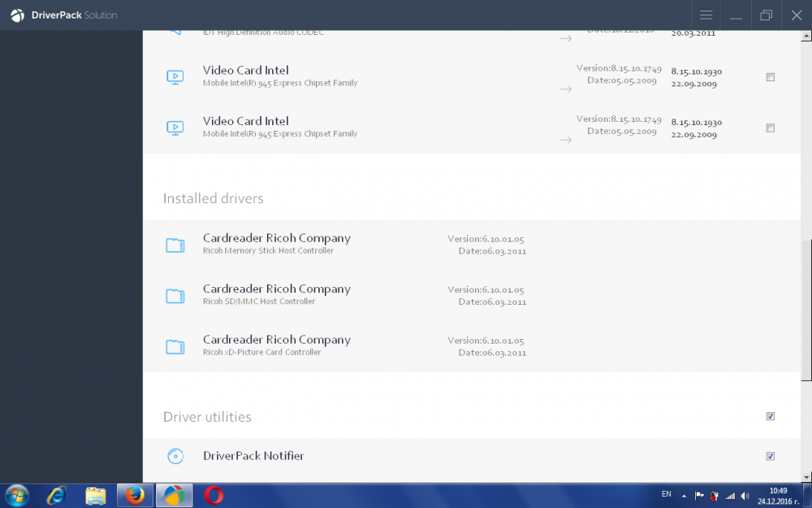
Task: Click the DriverPack taskbar button
Action: click(175, 496)
